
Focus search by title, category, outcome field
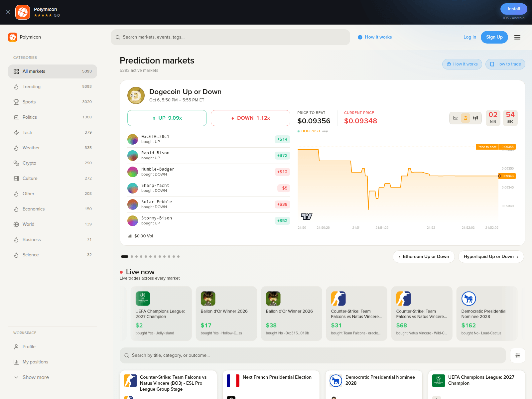(313, 355)
